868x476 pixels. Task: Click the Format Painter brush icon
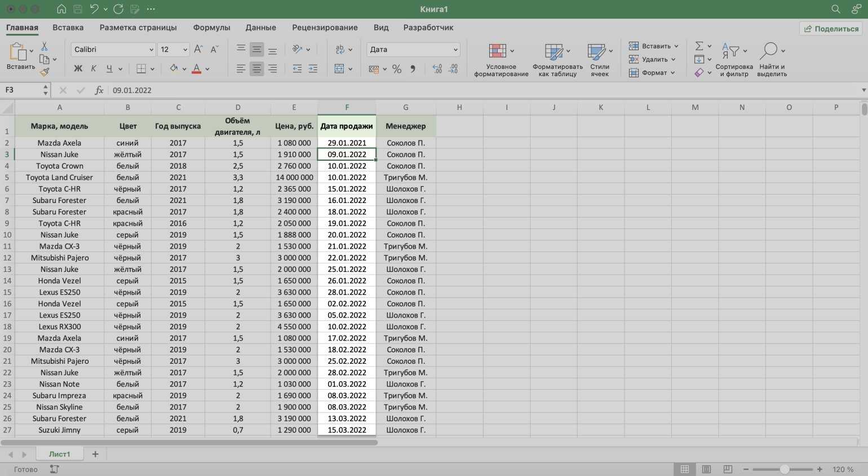click(x=45, y=72)
